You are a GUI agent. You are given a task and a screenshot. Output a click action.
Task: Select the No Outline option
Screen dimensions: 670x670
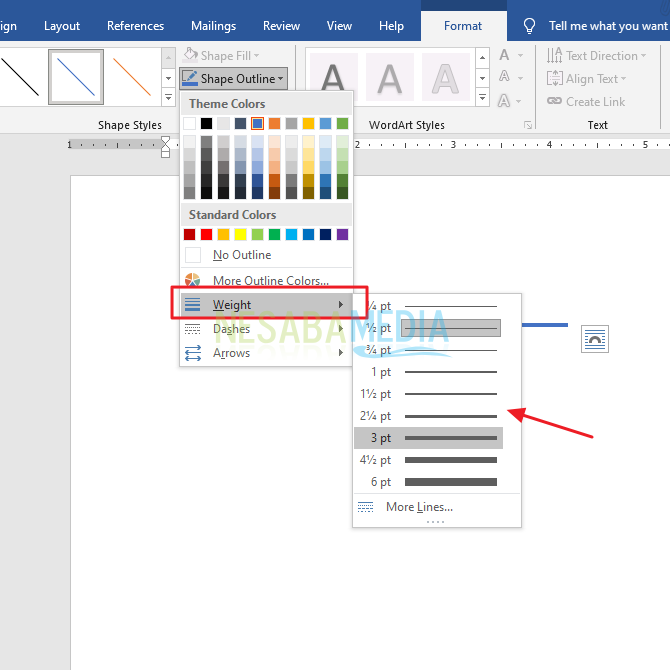pos(241,255)
